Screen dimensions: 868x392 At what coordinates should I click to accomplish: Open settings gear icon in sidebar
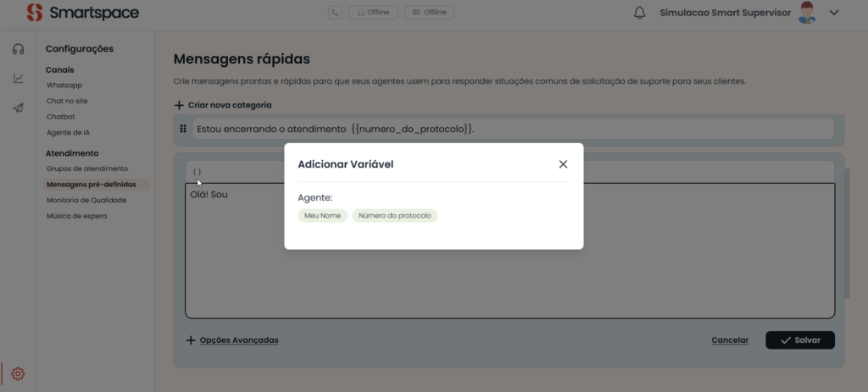(x=18, y=373)
